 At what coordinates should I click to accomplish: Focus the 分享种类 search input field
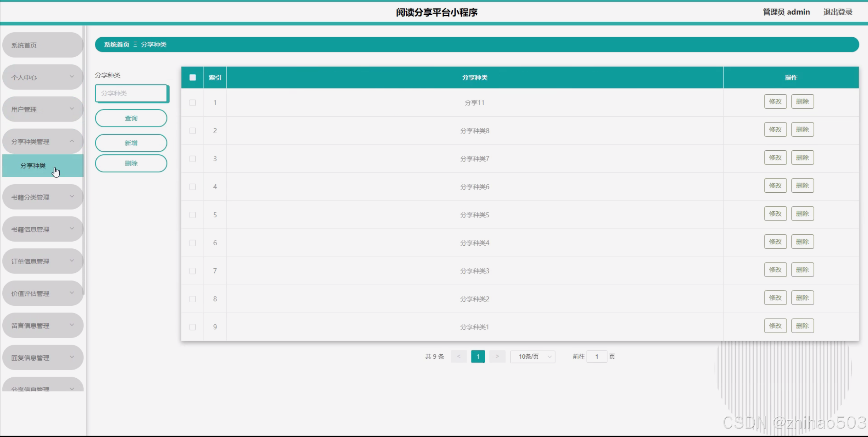tap(131, 93)
